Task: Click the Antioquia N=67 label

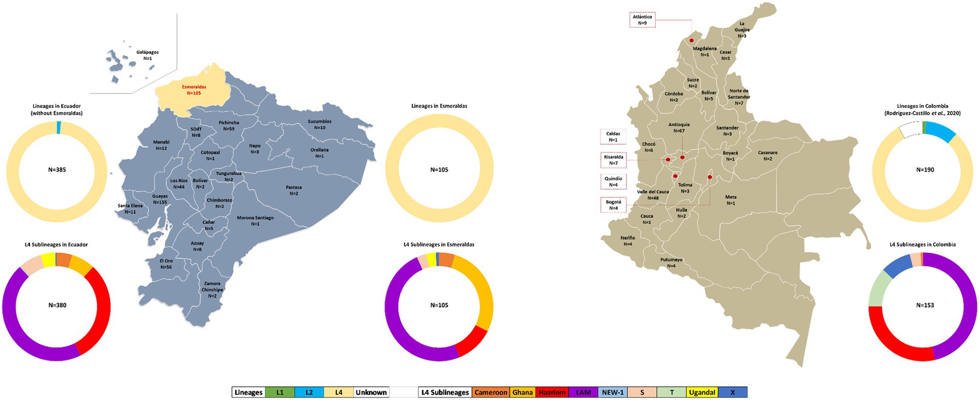Action: (679, 128)
